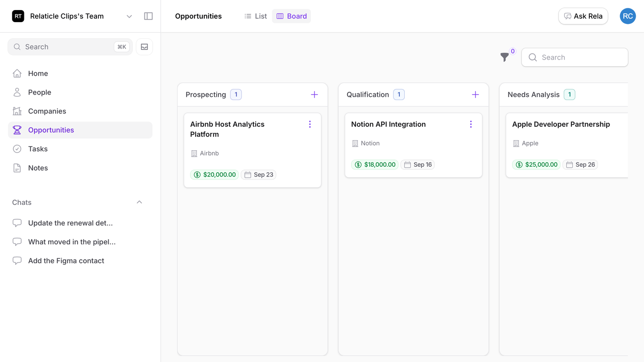Collapse the Chats section
Image resolution: width=644 pixels, height=362 pixels.
(x=139, y=203)
